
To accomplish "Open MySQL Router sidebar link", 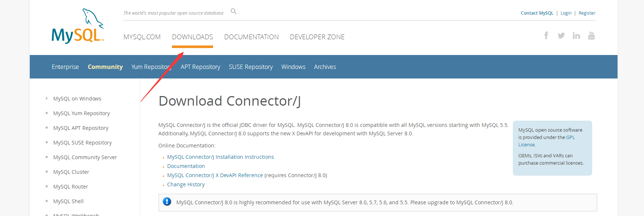I will (71, 187).
